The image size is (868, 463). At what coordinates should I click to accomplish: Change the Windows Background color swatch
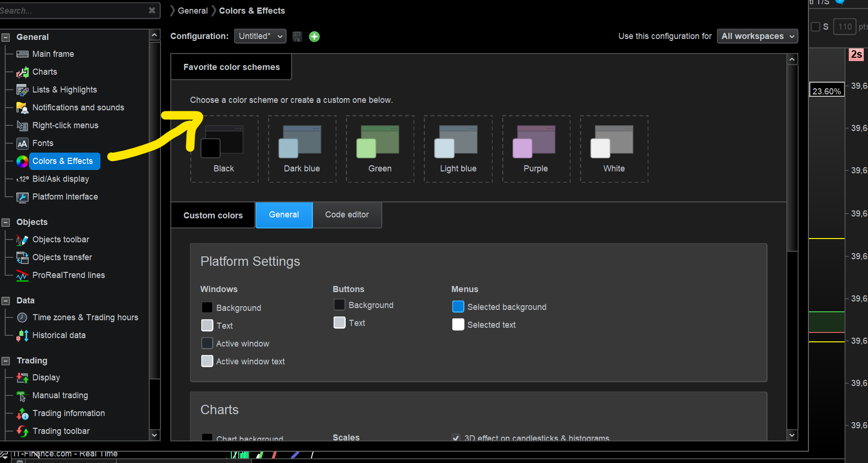[207, 308]
